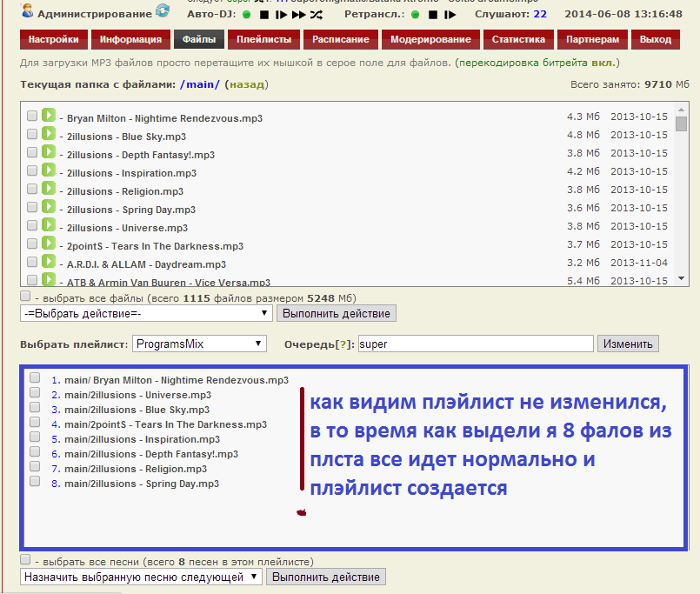Stop the Ретрансл. with its stop icon
Viewport: 700px width, 594px height.
[432, 15]
